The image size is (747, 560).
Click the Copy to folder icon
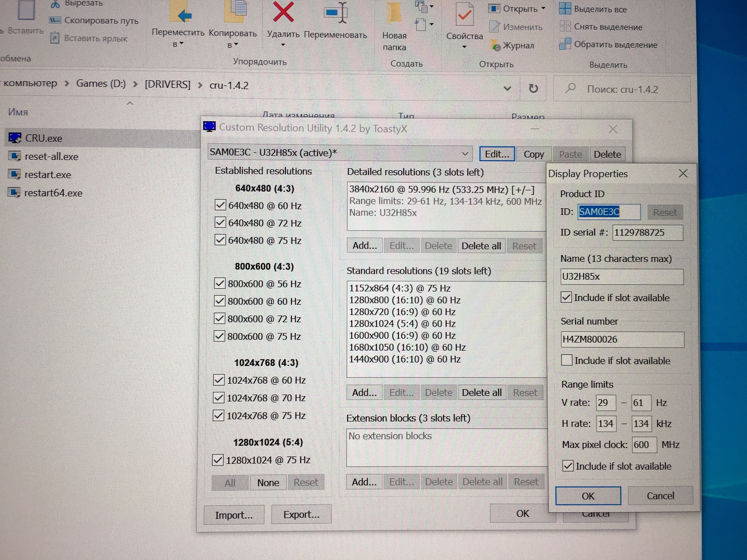point(236,12)
